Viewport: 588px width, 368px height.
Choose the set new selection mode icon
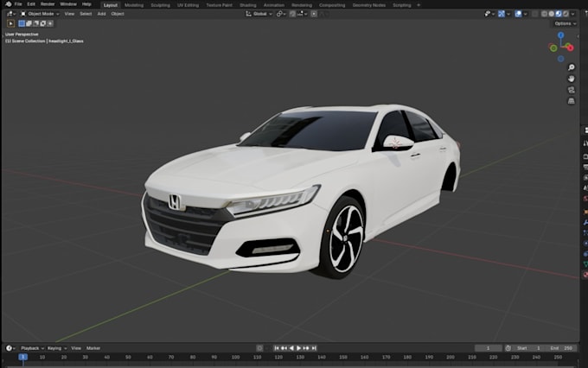tap(22, 23)
